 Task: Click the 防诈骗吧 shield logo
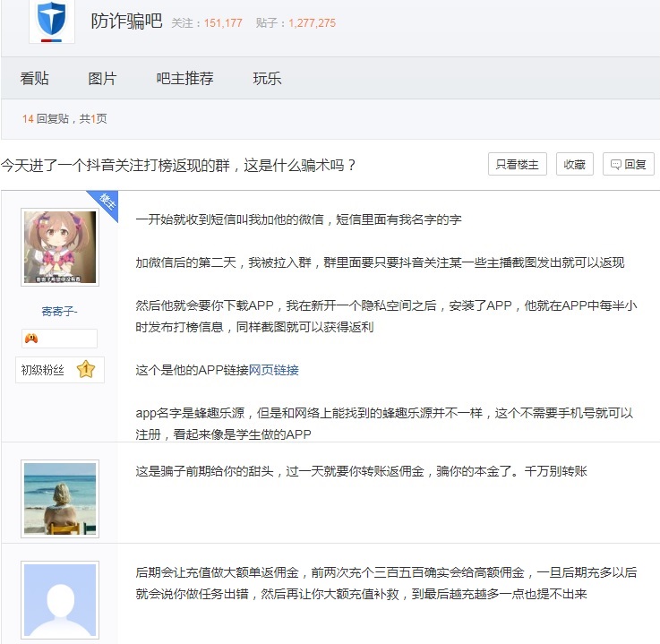point(52,21)
